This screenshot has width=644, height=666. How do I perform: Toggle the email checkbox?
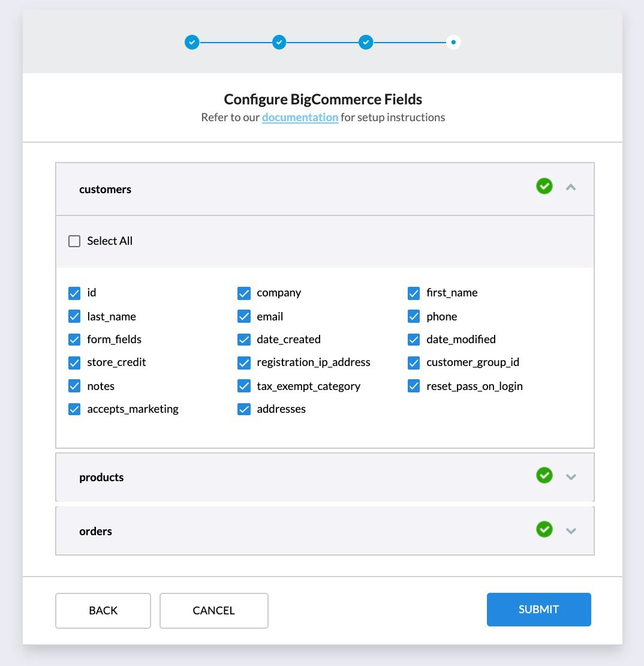click(244, 316)
